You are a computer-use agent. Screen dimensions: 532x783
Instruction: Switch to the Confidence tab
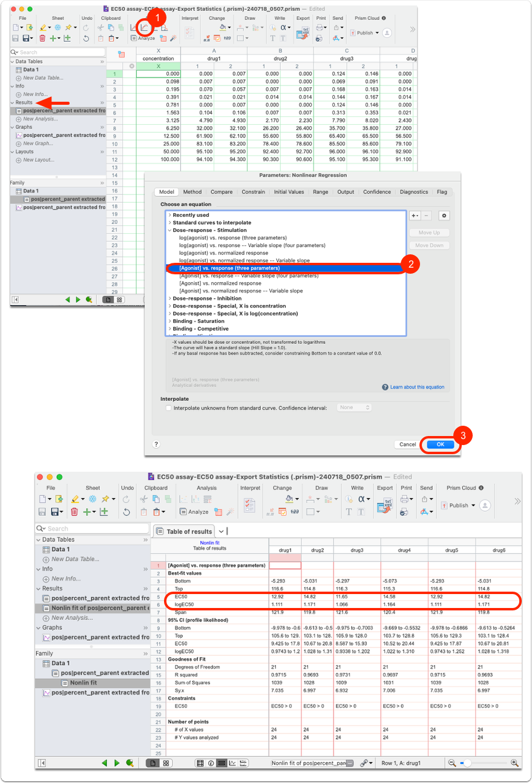coord(377,192)
